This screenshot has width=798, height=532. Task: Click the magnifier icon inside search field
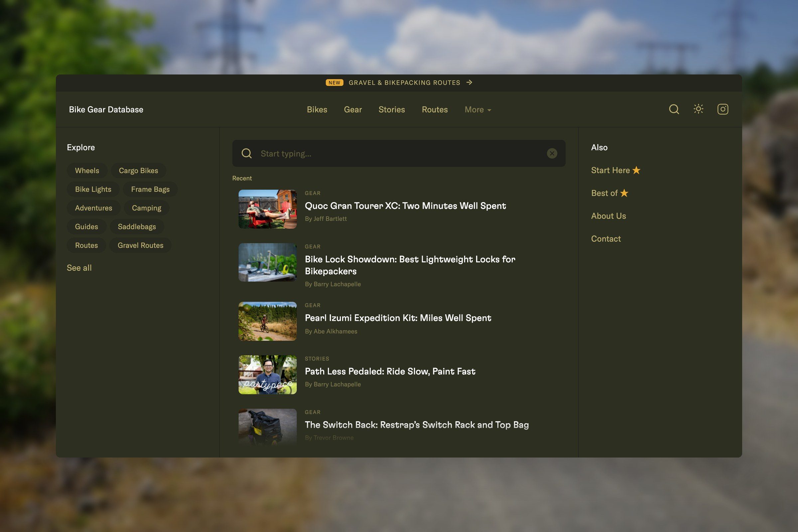[247, 153]
